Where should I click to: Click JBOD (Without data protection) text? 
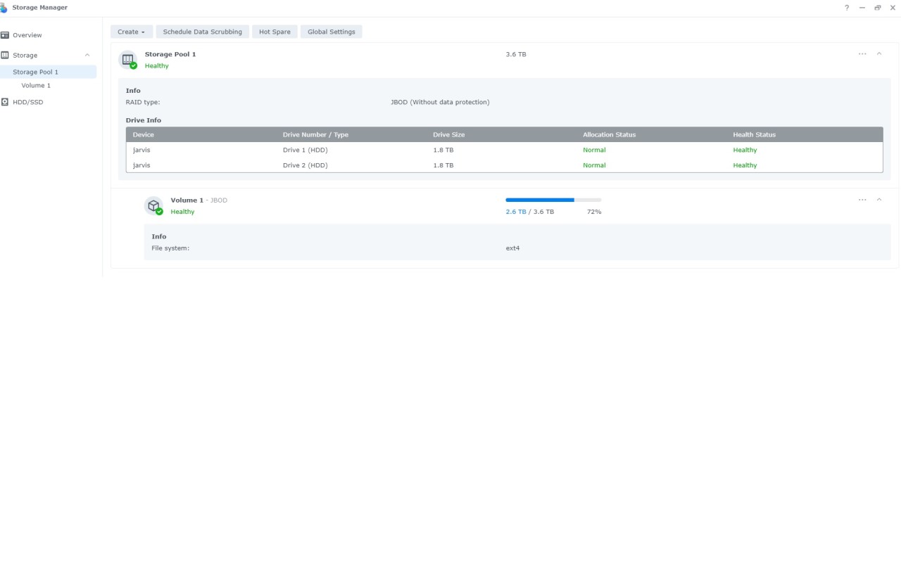tap(440, 102)
